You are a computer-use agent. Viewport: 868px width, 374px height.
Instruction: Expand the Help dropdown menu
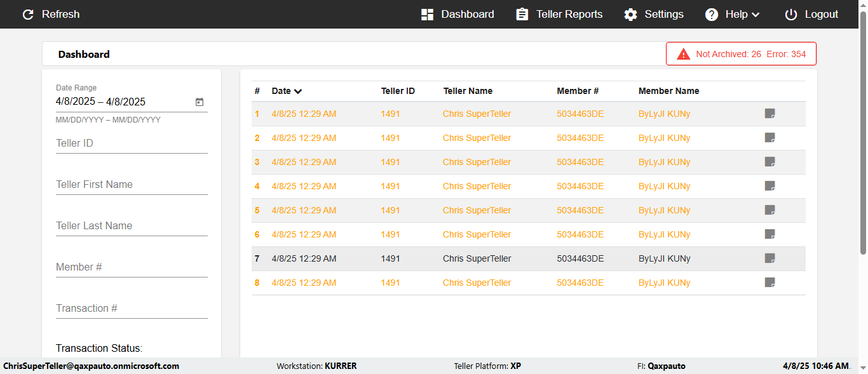point(733,15)
